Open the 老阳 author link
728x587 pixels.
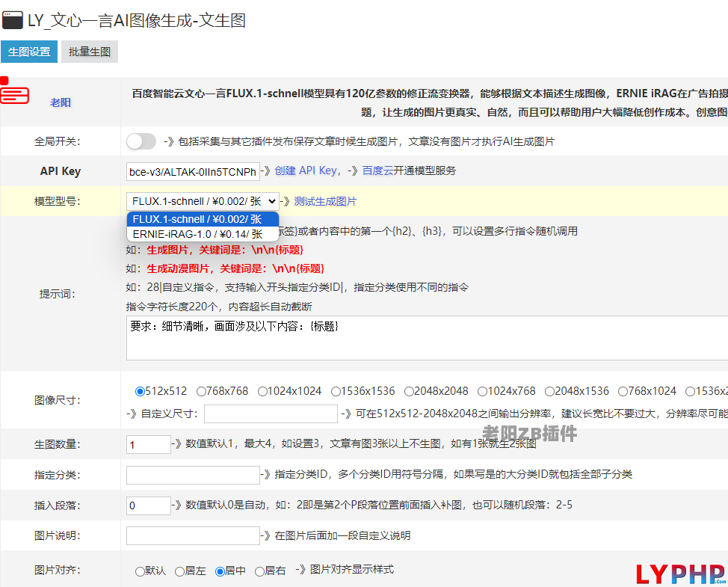pos(61,102)
